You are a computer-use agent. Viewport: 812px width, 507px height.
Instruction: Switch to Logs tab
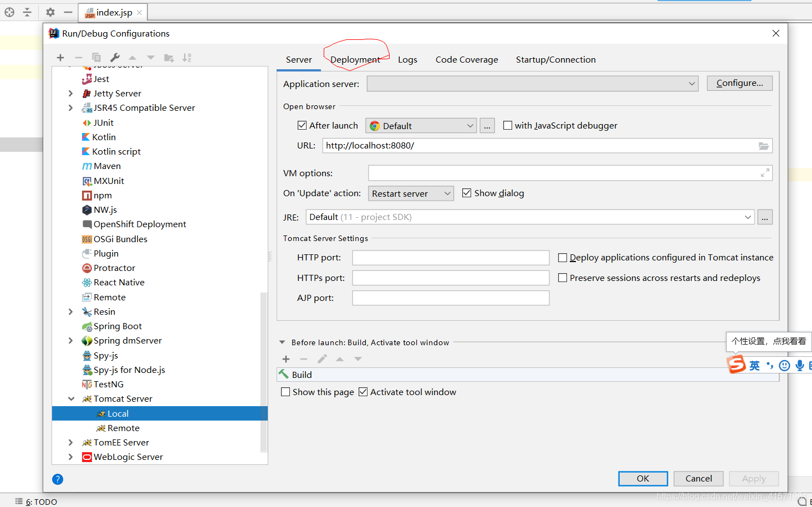tap(407, 59)
